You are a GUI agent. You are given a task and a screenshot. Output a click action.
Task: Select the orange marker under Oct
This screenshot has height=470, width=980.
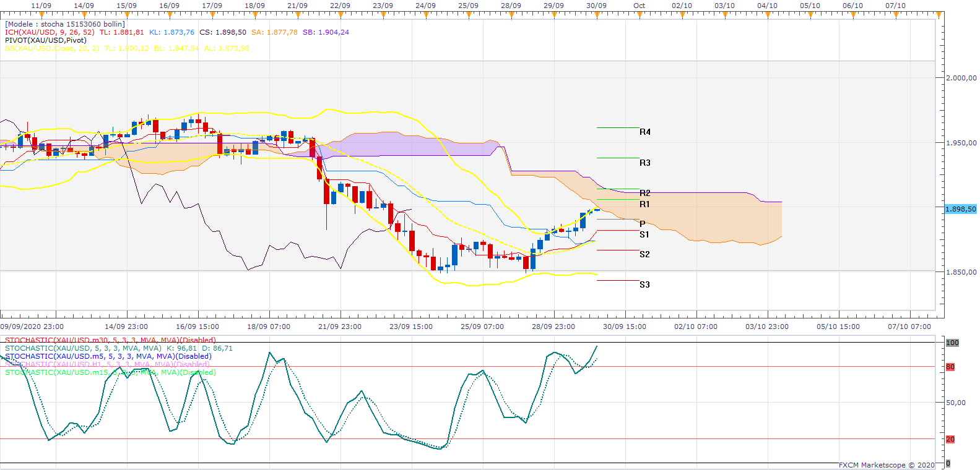tap(639, 15)
